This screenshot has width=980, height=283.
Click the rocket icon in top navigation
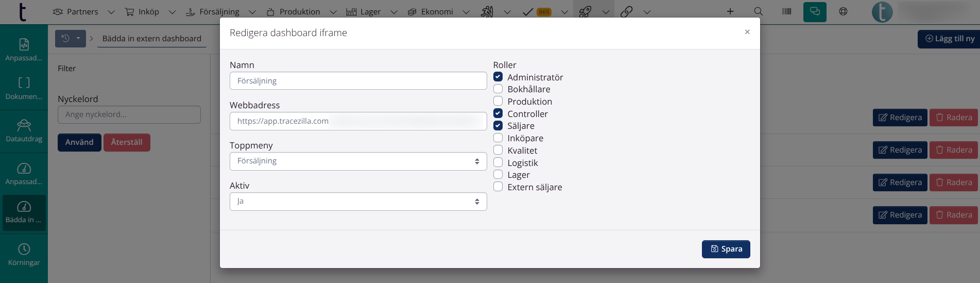point(585,11)
